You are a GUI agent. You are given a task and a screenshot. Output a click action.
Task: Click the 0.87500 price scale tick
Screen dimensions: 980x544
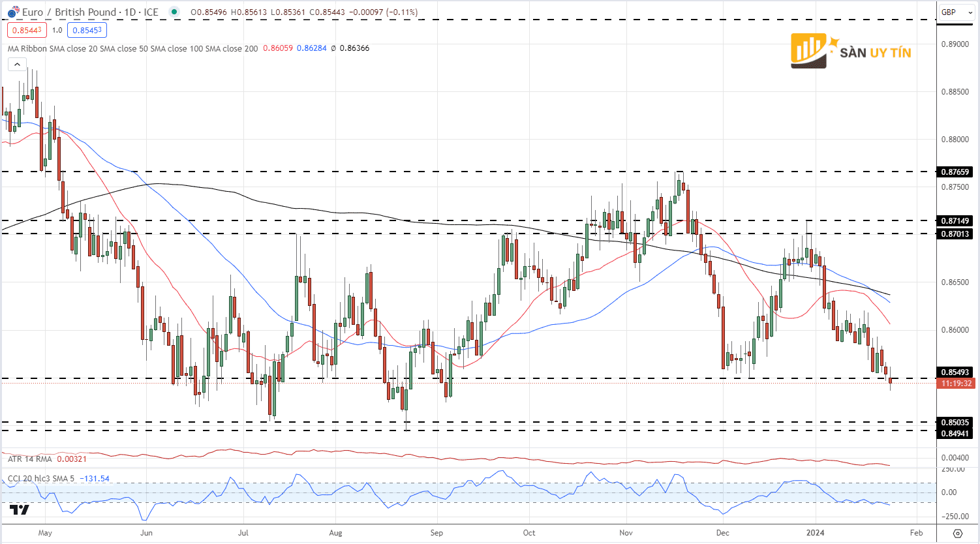(955, 187)
